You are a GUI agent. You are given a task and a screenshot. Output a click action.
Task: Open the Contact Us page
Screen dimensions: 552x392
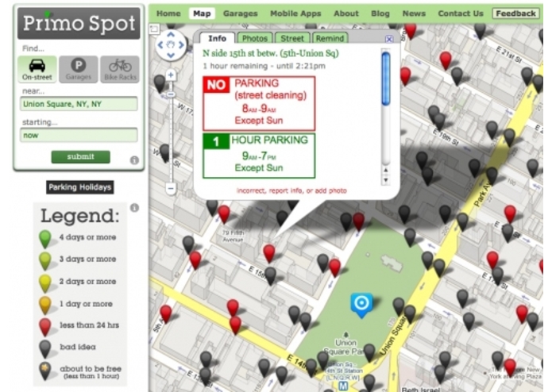pyautogui.click(x=461, y=13)
